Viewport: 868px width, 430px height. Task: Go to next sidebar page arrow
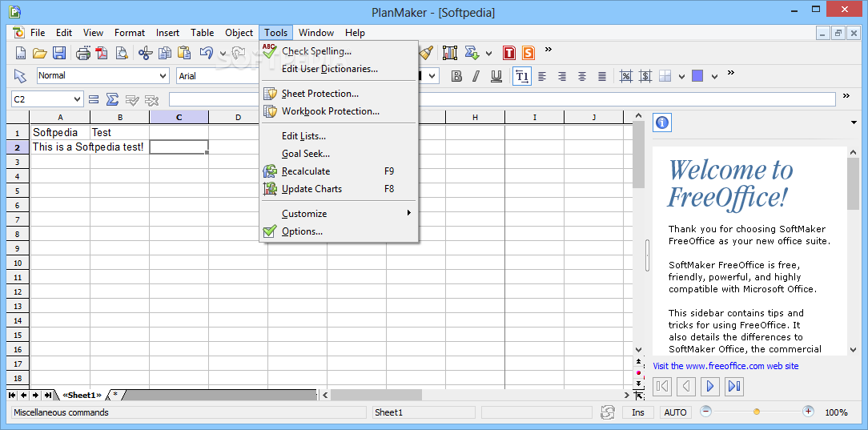click(710, 386)
